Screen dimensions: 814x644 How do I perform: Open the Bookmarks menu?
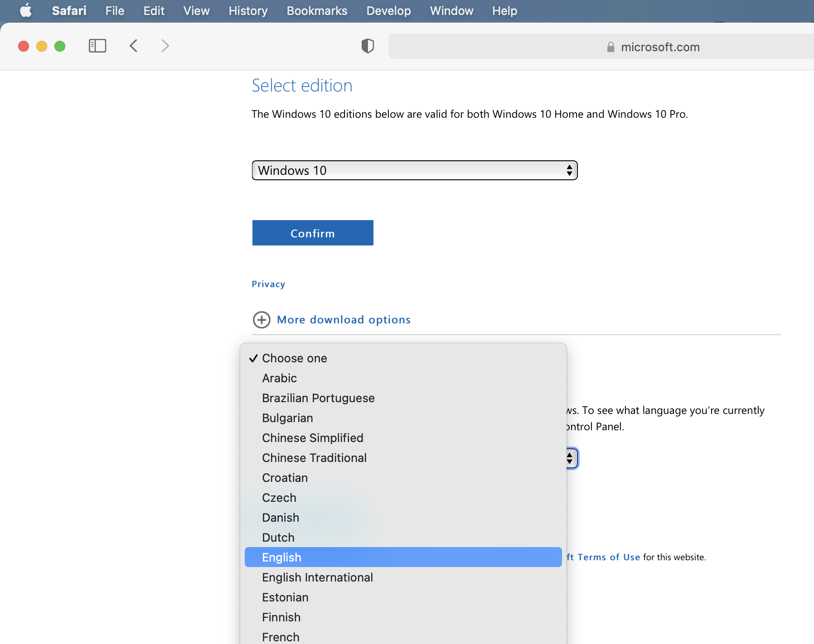tap(317, 11)
